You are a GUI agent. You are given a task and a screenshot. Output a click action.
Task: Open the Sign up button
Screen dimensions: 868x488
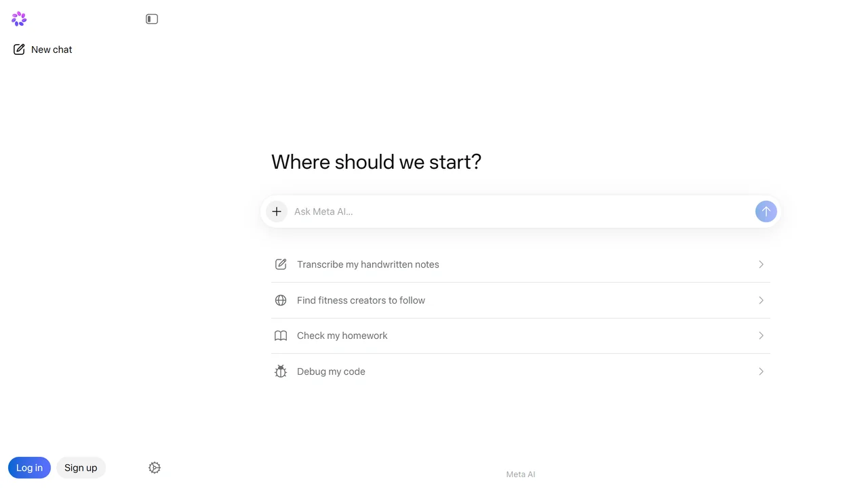coord(81,468)
